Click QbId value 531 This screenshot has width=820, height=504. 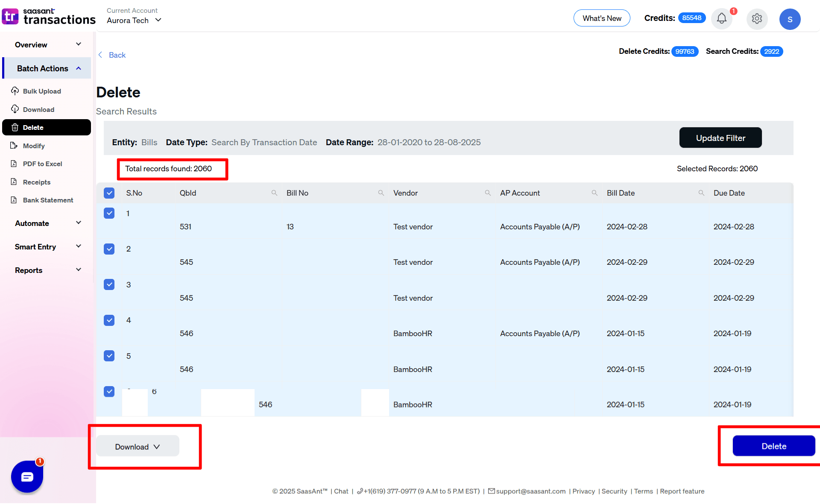click(x=185, y=227)
